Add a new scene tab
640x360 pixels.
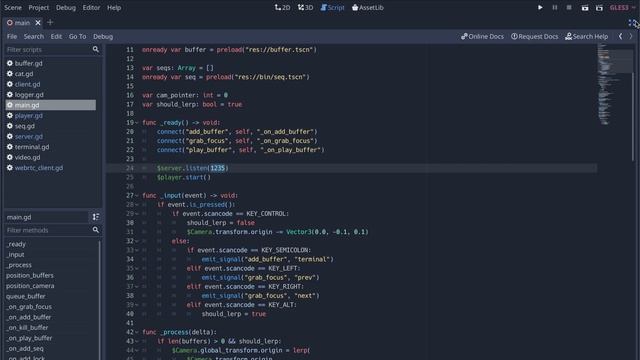click(50, 22)
